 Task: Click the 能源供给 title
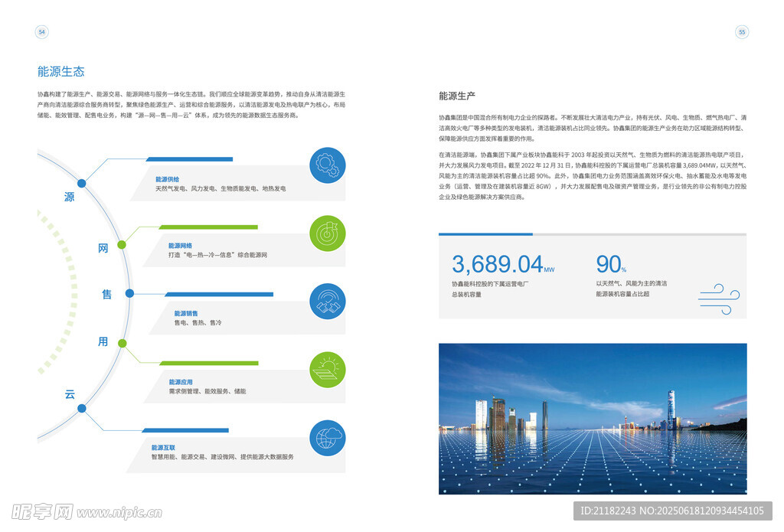coord(167,179)
